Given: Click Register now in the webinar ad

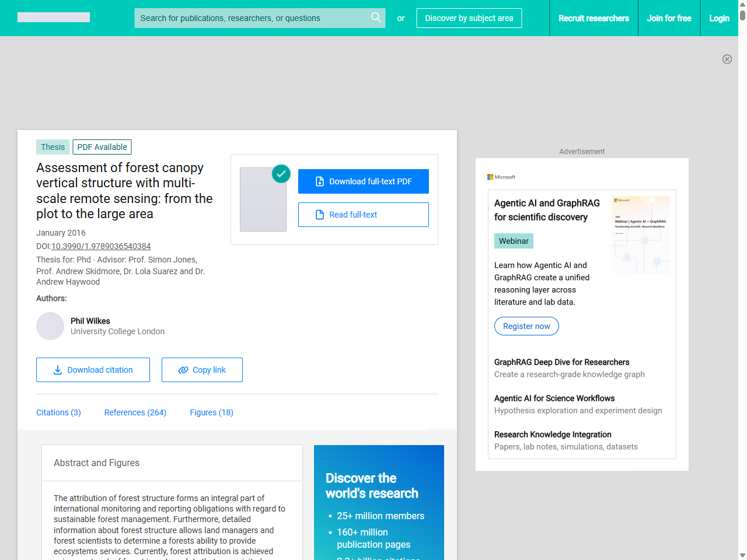Looking at the screenshot, I should [x=526, y=326].
